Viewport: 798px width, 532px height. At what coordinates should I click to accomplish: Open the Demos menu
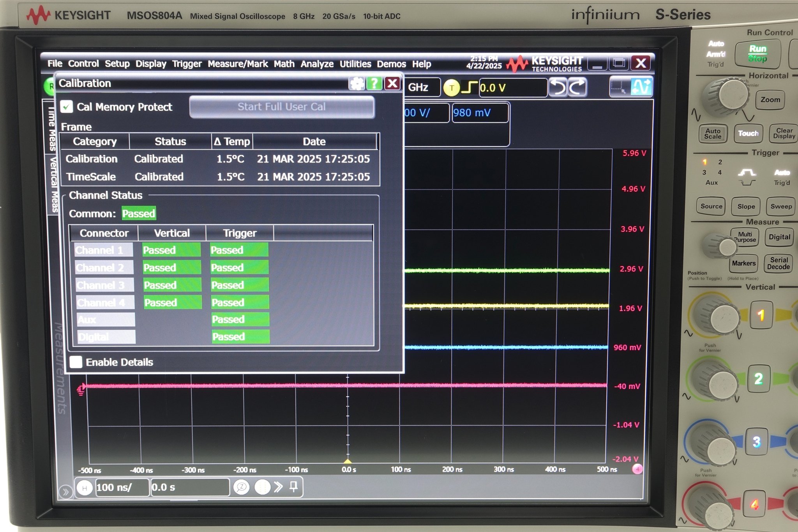(391, 64)
